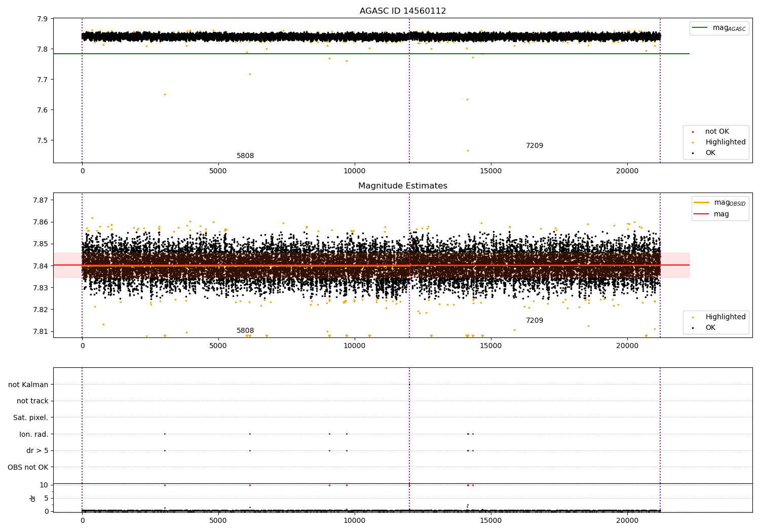Click the 7.81 y-tick label in middle plot
760x532 pixels.
[x=41, y=332]
